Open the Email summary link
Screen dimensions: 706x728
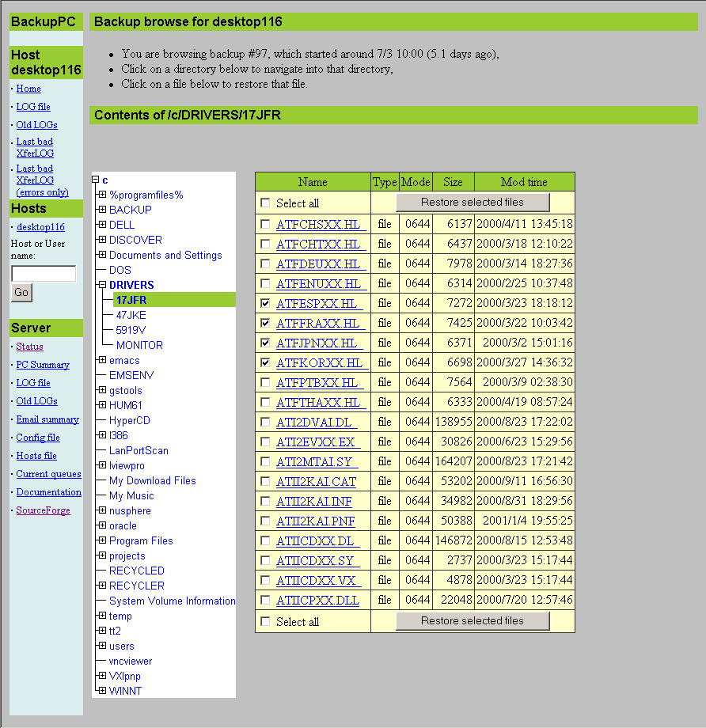(47, 419)
